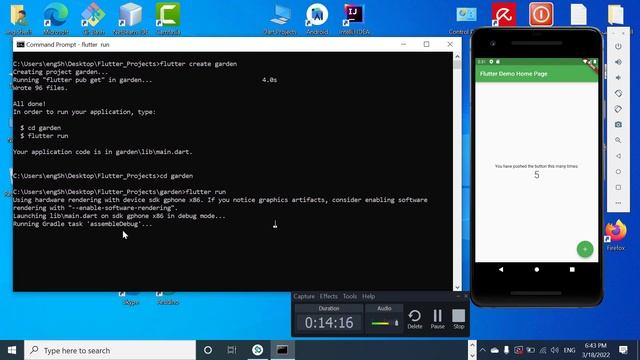Open Git Bash desktop shortcut
640x360 pixels.
tap(93, 19)
